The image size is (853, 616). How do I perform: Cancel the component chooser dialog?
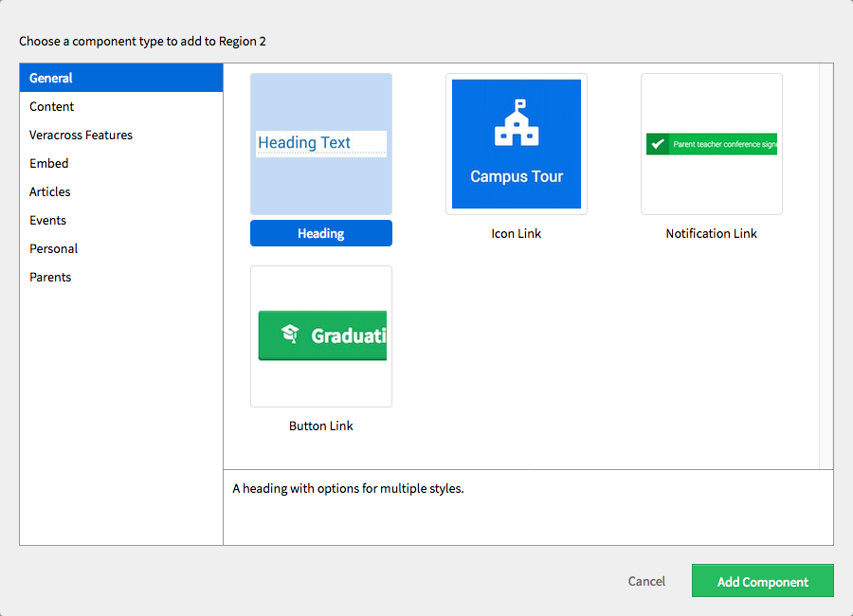click(x=646, y=581)
